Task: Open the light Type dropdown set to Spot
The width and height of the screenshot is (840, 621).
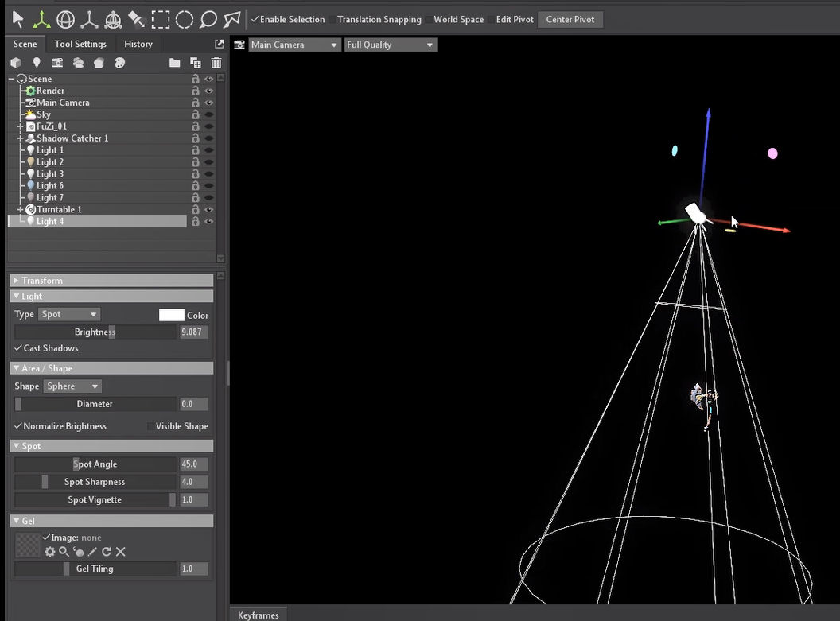Action: click(x=69, y=314)
